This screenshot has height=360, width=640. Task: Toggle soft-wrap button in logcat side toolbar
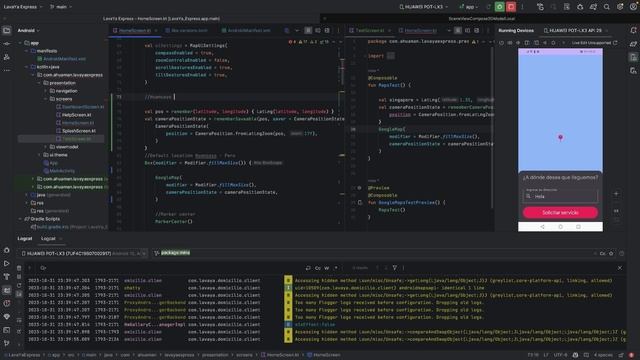19,320
